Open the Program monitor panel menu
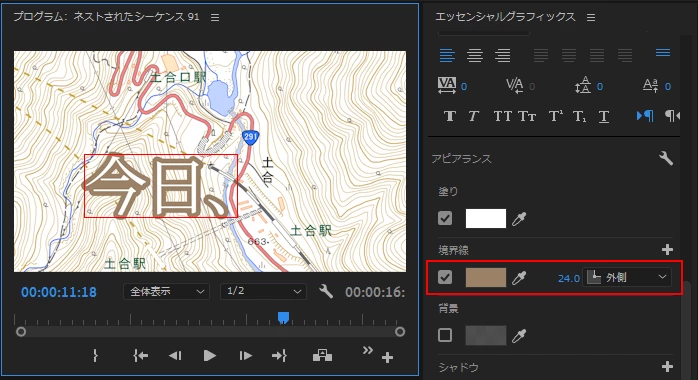 [215, 18]
